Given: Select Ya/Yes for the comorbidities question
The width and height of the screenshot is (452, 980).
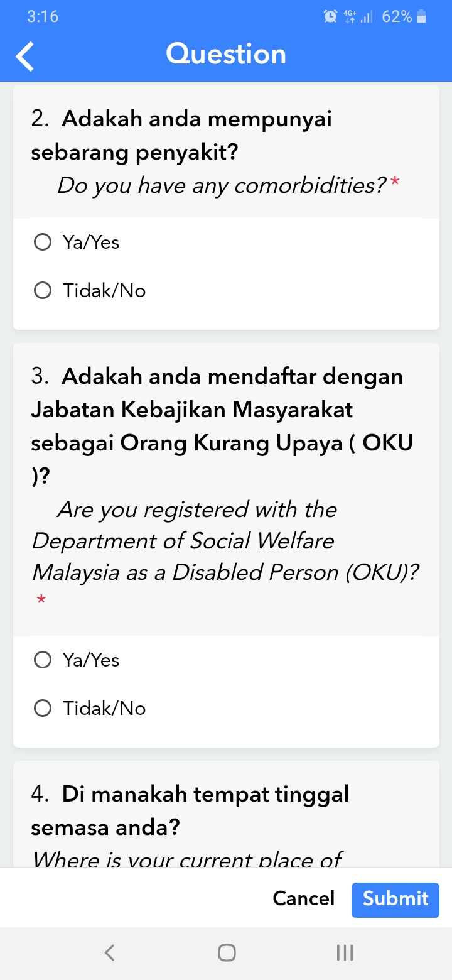Looking at the screenshot, I should click(77, 242).
